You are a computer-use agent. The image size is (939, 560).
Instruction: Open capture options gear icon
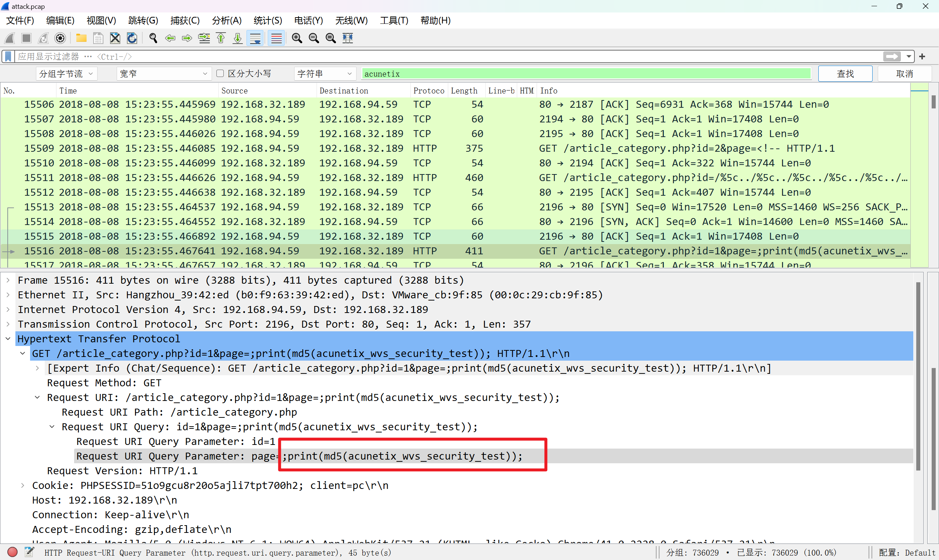60,38
